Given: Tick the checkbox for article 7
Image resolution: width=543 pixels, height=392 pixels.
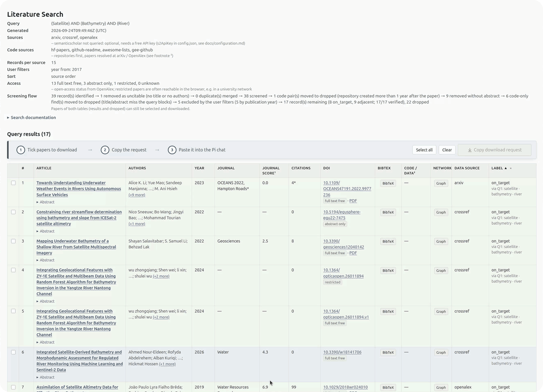Looking at the screenshot, I should [13, 387].
